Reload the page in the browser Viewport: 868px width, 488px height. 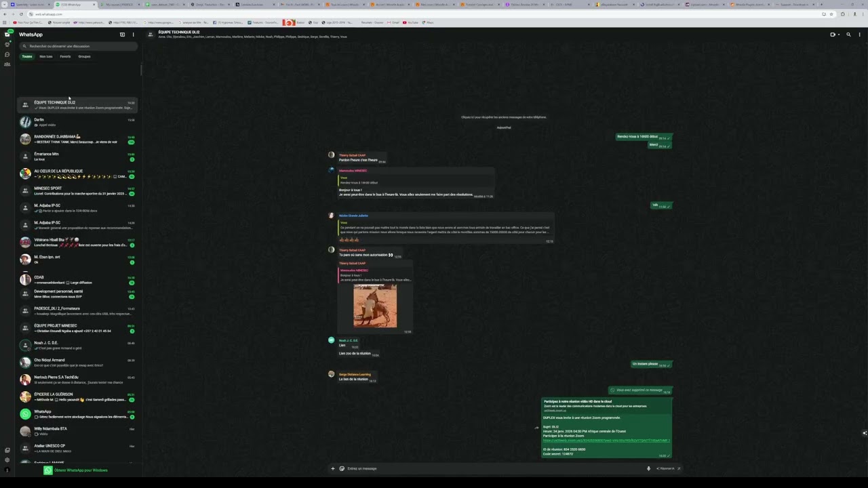coord(21,14)
